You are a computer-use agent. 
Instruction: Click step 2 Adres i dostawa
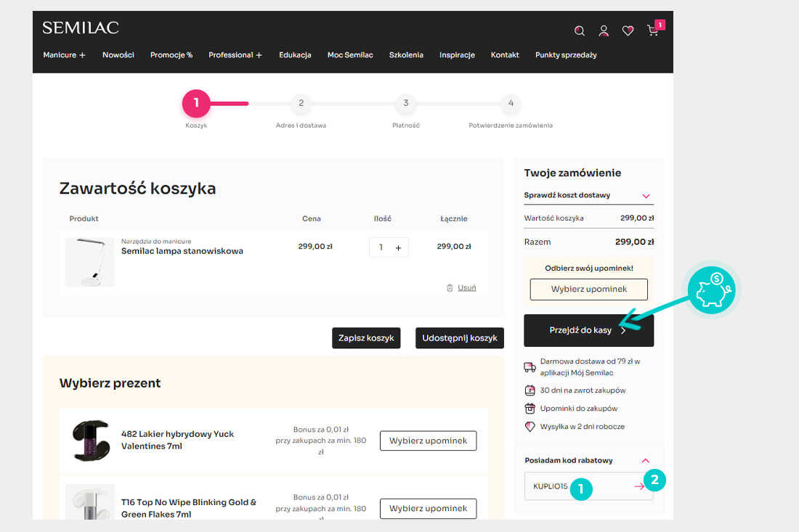pos(301,103)
